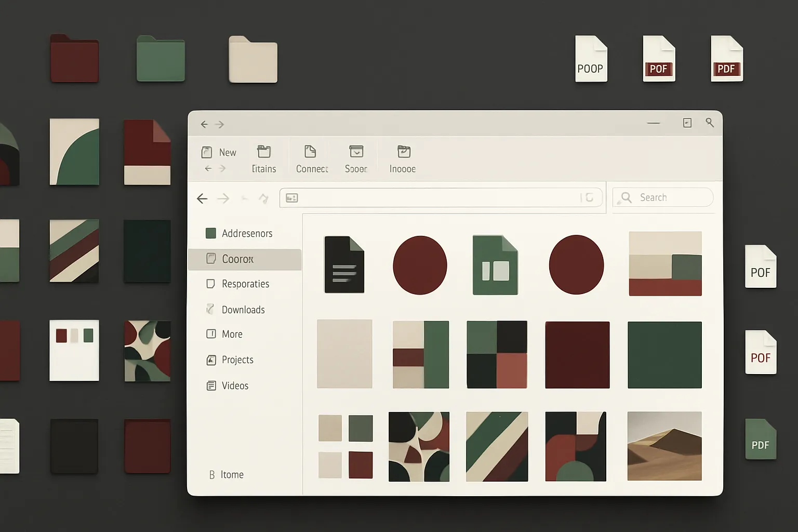798x532 pixels.
Task: Click the address path field
Action: coord(441,198)
